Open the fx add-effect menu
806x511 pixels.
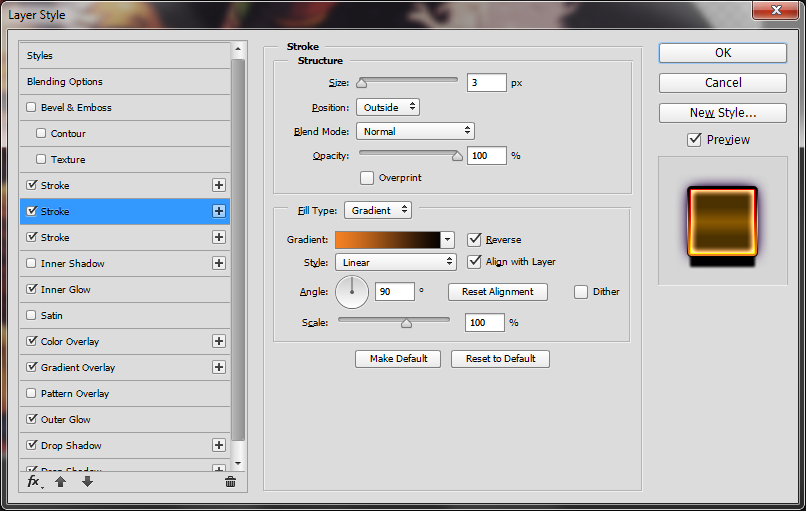pyautogui.click(x=34, y=482)
